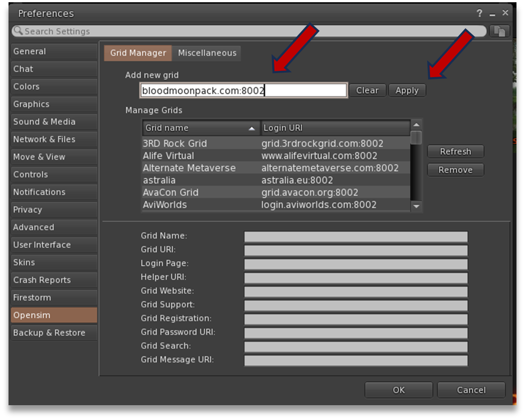Screen dimensions: 525x420
Task: Open Crash Reports section
Action: point(54,280)
